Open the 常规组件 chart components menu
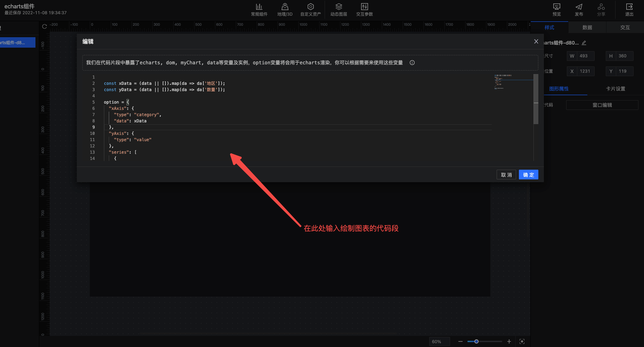Viewport: 644px width, 347px height. tap(259, 9)
